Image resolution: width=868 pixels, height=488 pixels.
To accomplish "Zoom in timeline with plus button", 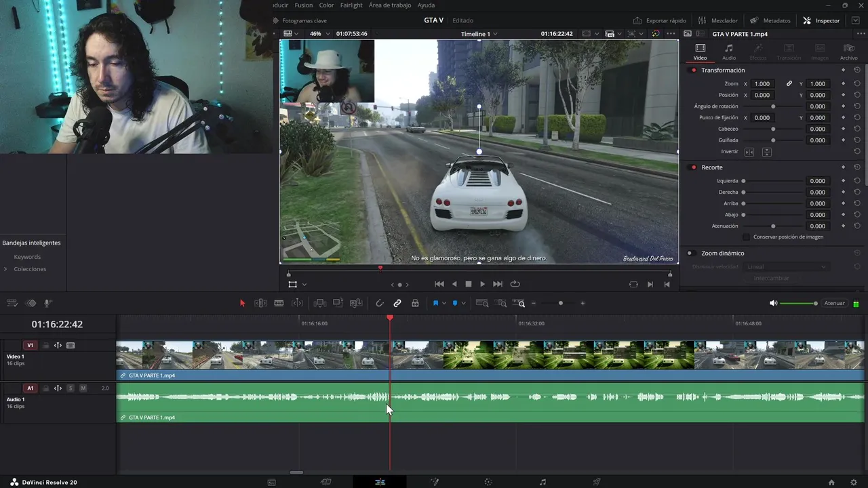I will click(583, 303).
